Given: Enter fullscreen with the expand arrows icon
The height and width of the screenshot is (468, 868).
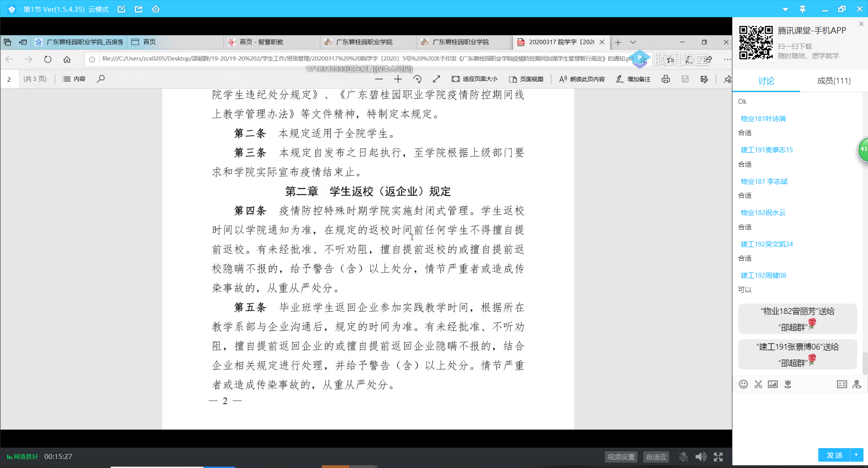Looking at the screenshot, I should coord(718,457).
